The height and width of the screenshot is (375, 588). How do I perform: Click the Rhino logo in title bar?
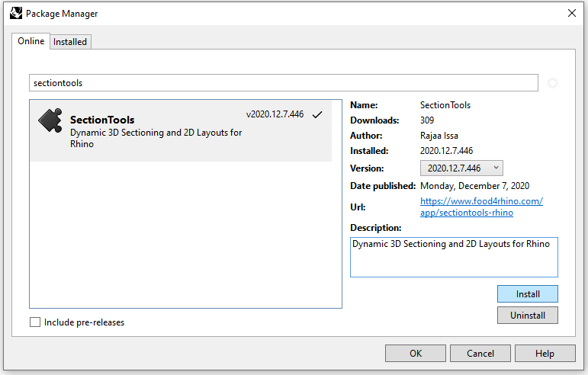click(16, 13)
